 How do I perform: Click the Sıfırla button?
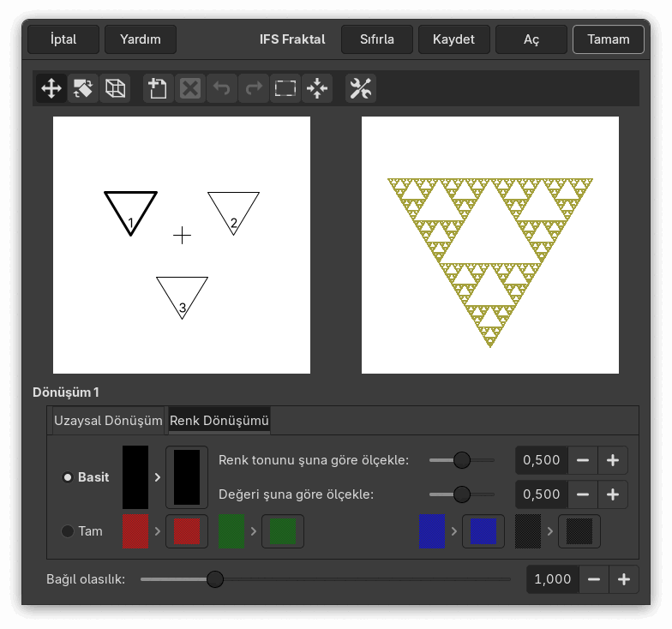377,39
